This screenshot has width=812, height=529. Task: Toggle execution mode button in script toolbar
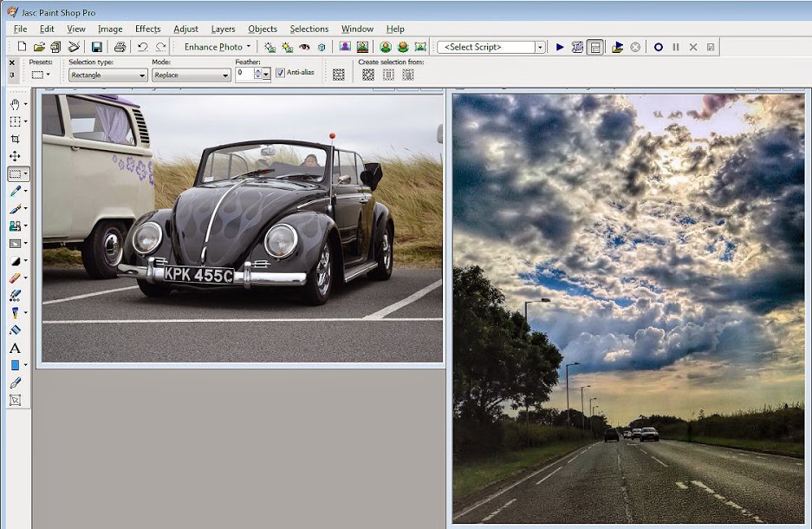click(x=595, y=47)
